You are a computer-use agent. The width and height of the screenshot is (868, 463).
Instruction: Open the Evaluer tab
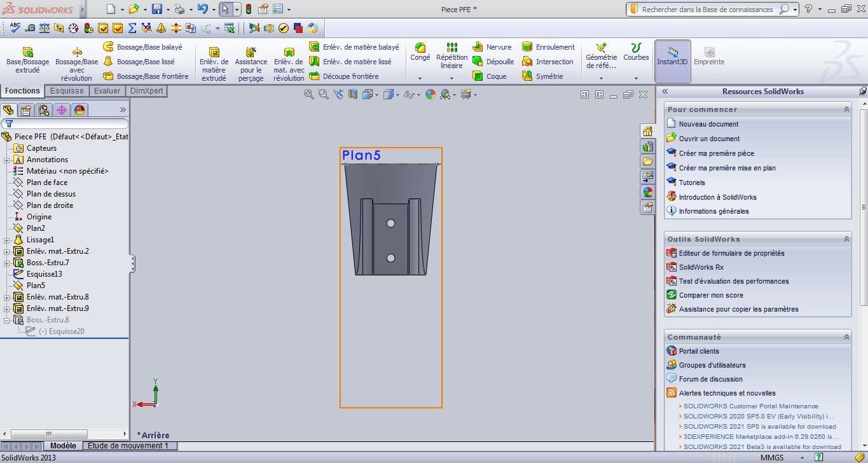pos(107,91)
